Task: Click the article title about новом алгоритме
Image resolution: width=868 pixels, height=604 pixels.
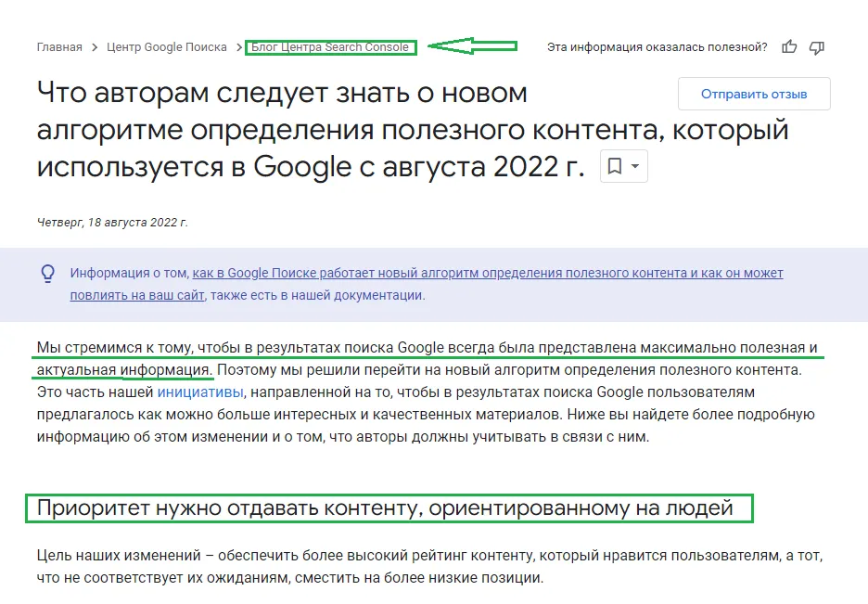Action: pyautogui.click(x=412, y=130)
